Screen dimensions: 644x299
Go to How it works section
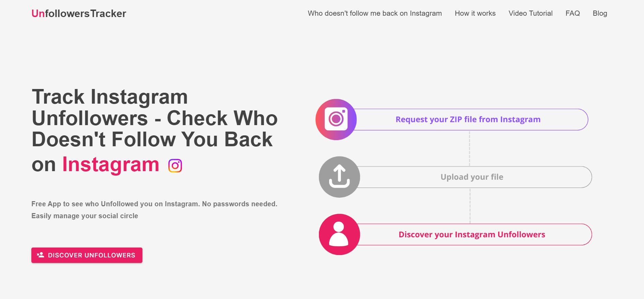click(x=475, y=13)
